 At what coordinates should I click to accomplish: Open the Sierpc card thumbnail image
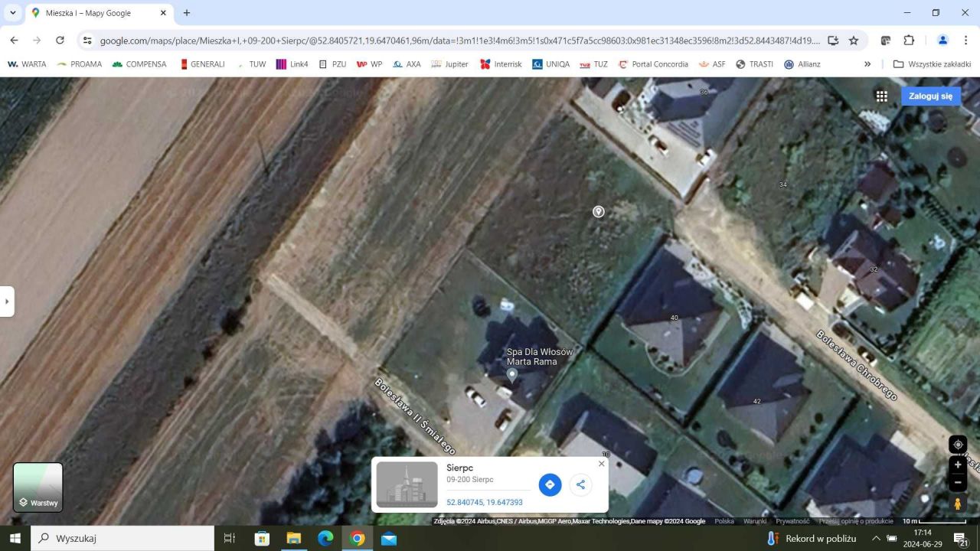pos(407,484)
